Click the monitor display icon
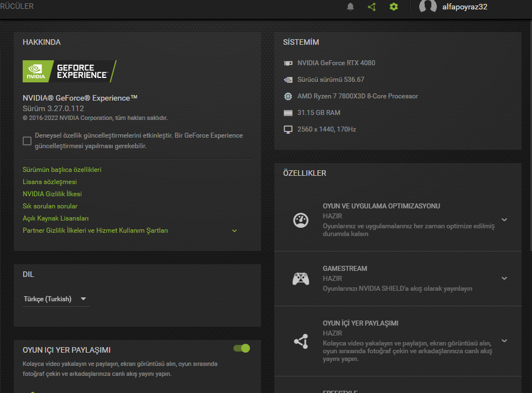This screenshot has height=393, width=532. (288, 129)
